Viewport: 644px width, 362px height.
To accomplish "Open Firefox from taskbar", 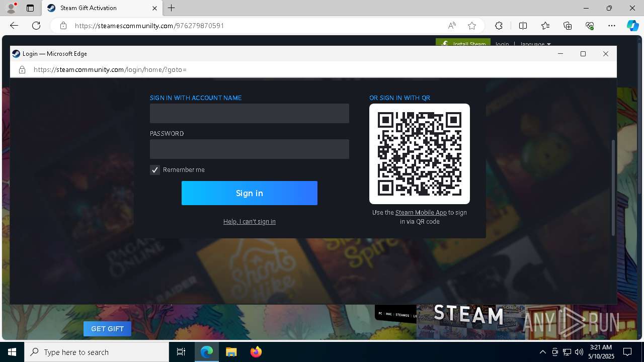I will (x=256, y=352).
